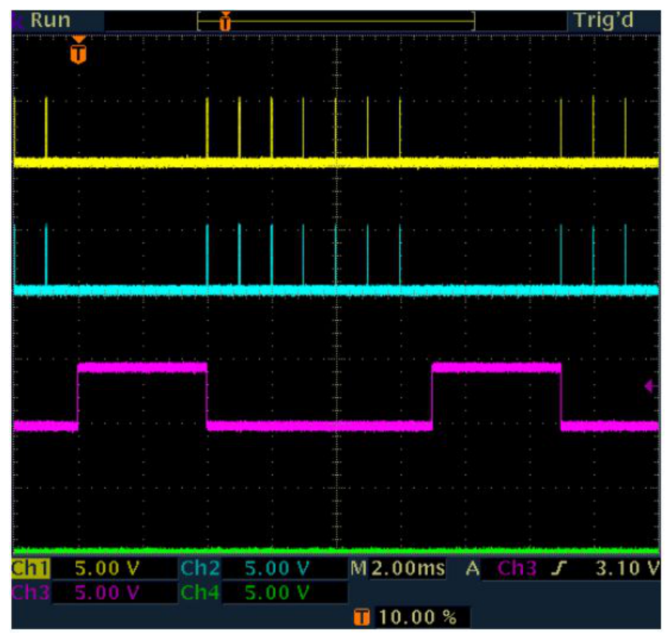The width and height of the screenshot is (672, 641).
Task: Click the orange trigger position marker T
Action: point(78,50)
